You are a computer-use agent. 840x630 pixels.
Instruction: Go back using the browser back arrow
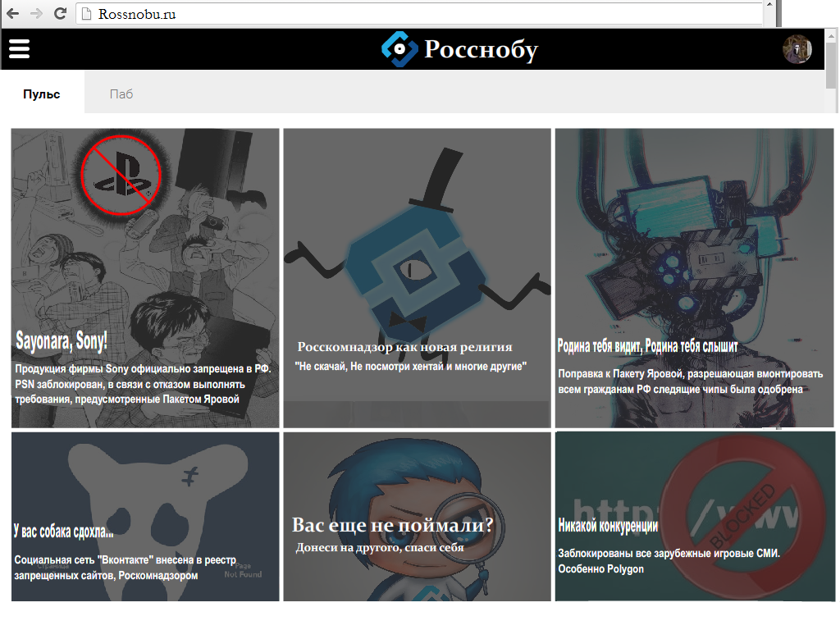pos(13,14)
